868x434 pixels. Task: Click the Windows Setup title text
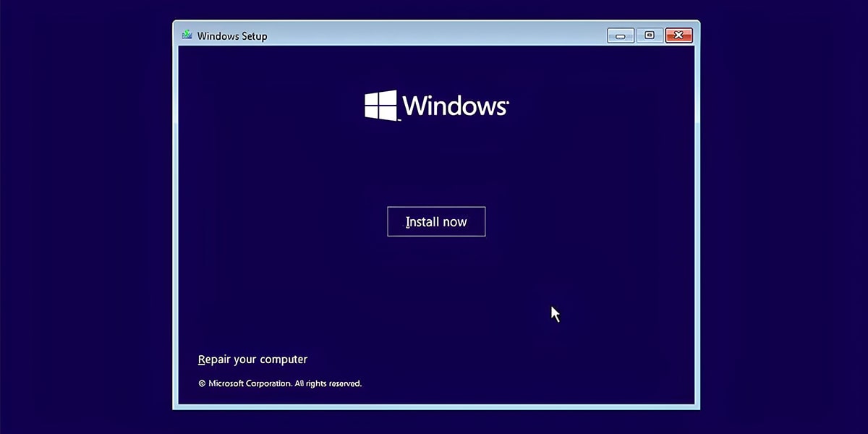coord(232,35)
